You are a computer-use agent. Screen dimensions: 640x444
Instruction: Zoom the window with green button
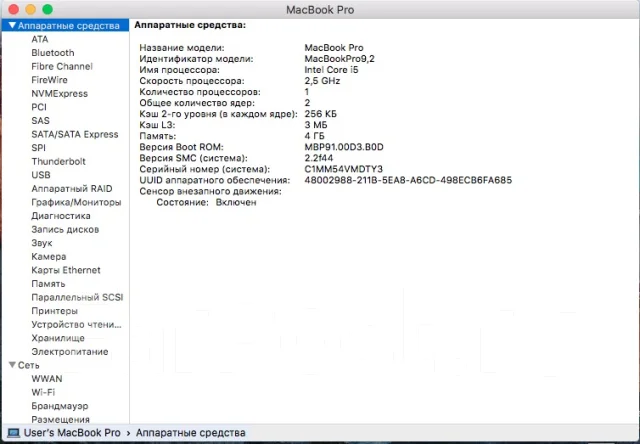(48, 9)
